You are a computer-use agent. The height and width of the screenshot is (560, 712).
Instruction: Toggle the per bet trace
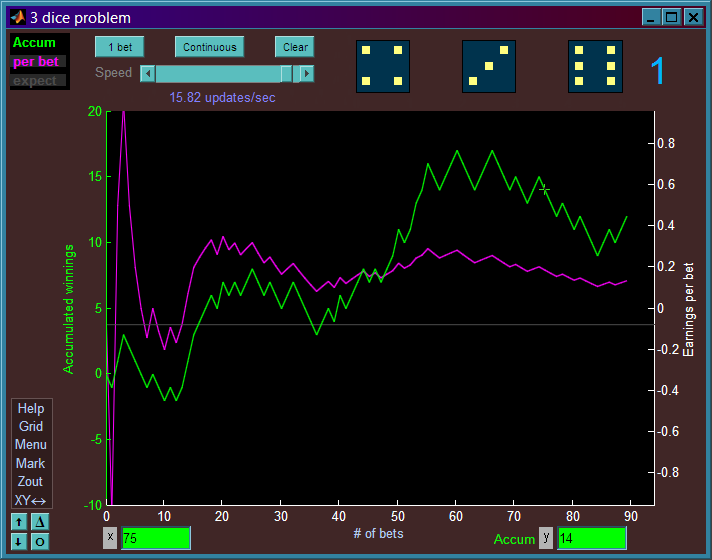tap(36, 62)
